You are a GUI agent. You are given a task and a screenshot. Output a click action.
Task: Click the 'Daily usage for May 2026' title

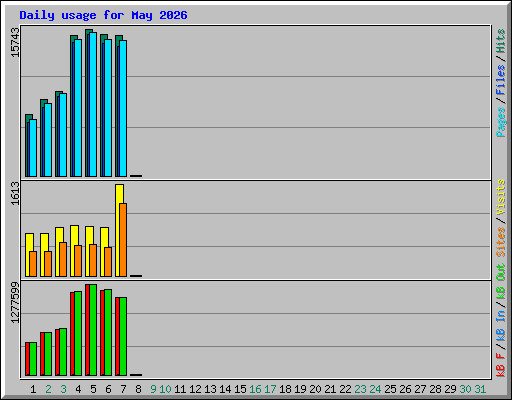(103, 15)
